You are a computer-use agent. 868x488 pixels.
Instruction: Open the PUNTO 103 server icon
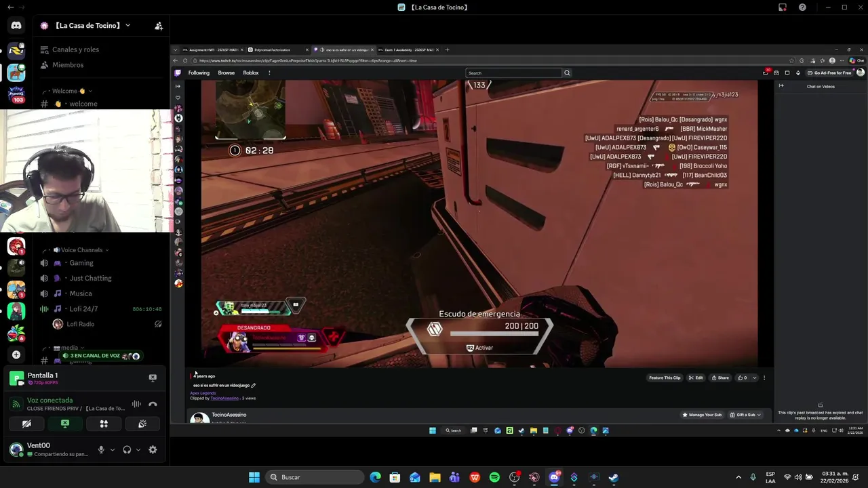tap(16, 94)
